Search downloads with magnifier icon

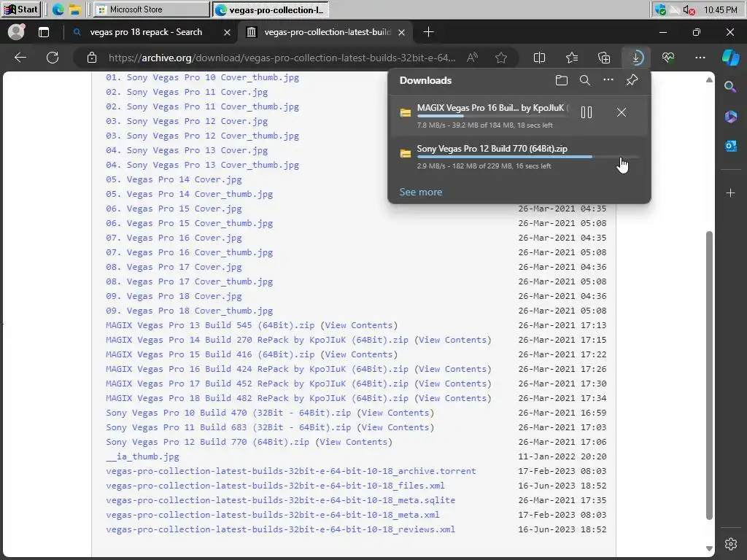pyautogui.click(x=585, y=80)
